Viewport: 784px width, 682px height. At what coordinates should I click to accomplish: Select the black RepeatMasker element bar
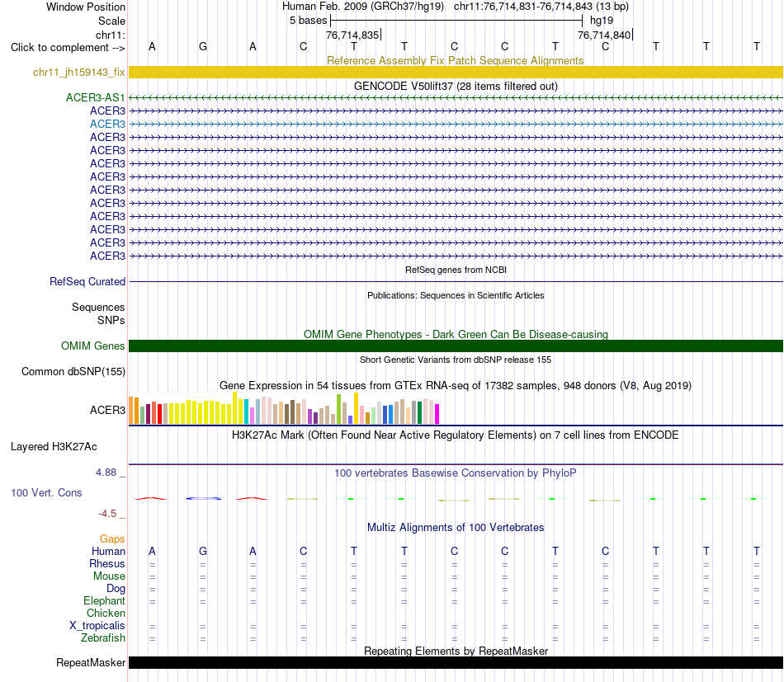pyautogui.click(x=456, y=662)
